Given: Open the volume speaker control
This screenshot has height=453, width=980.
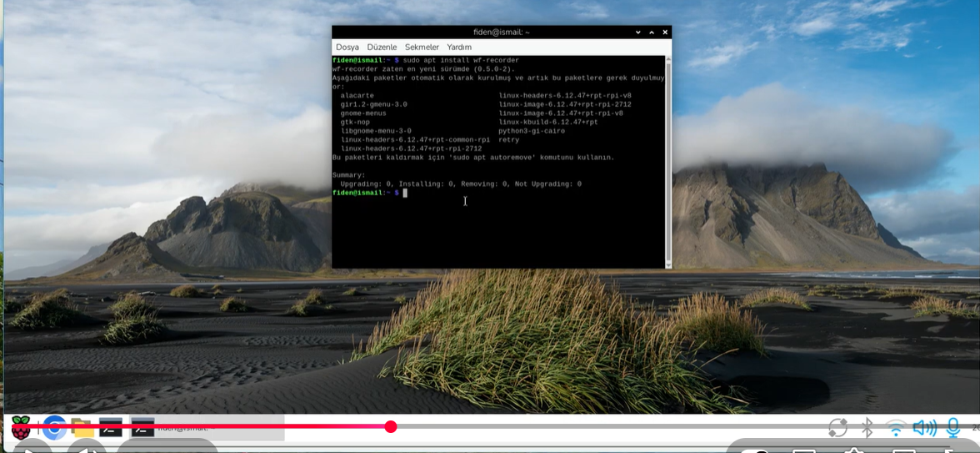Looking at the screenshot, I should tap(924, 428).
